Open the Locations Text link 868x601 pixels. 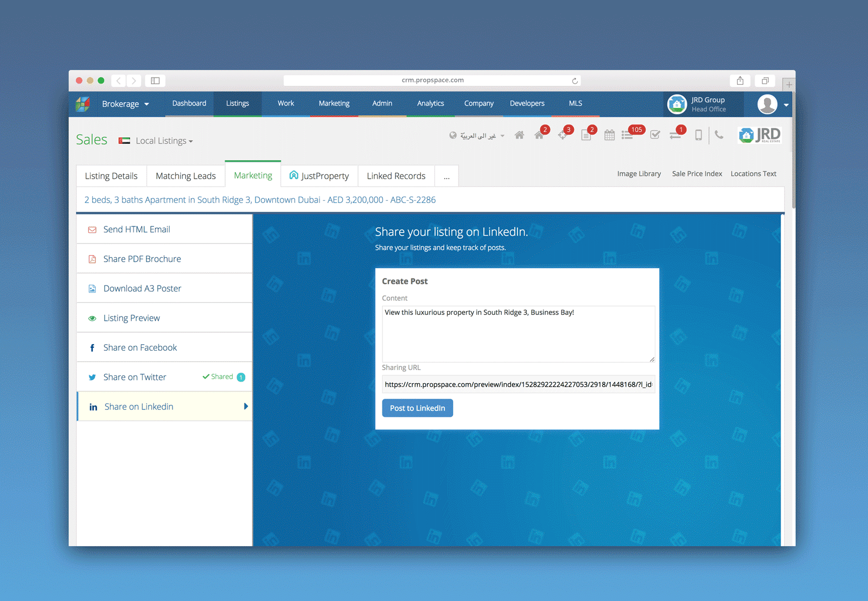point(754,174)
